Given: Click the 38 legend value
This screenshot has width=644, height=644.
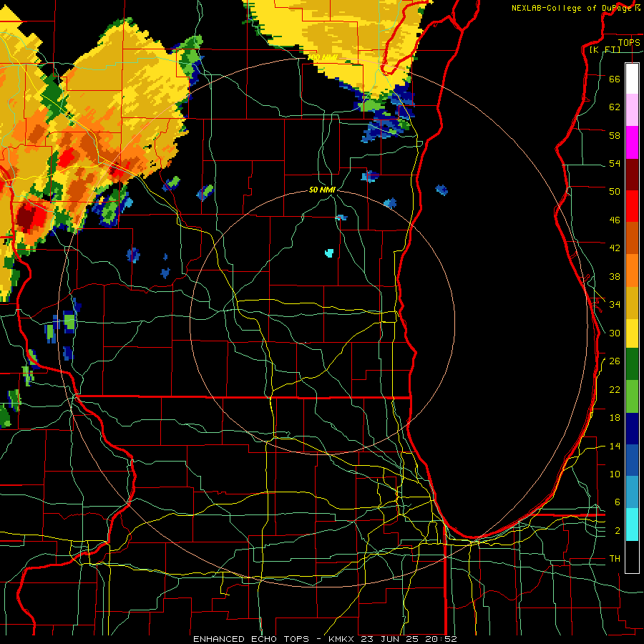Looking at the screenshot, I should pos(615,276).
